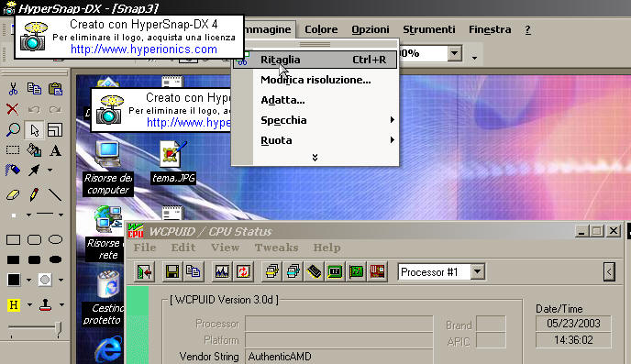Click the black foreground color swatch
The width and height of the screenshot is (631, 364).
tap(13, 280)
